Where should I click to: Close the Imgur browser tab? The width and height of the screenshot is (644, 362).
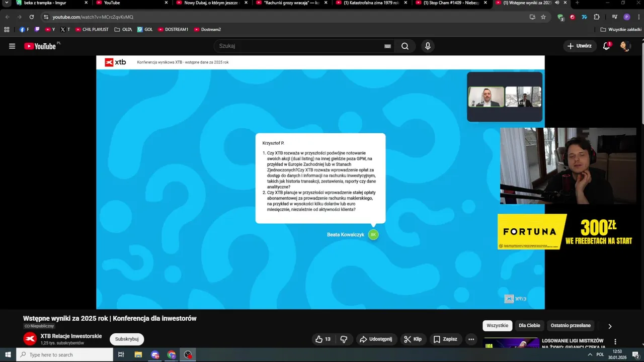pyautogui.click(x=86, y=3)
